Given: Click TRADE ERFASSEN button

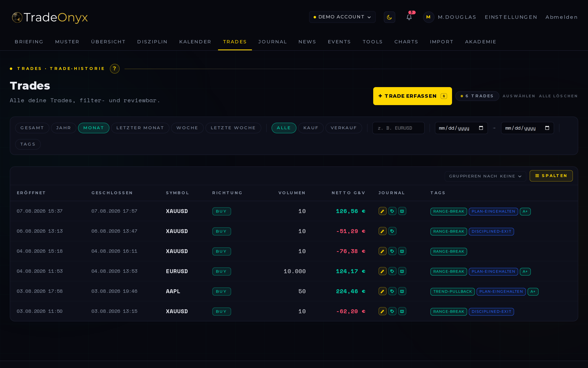Looking at the screenshot, I should click(x=412, y=96).
